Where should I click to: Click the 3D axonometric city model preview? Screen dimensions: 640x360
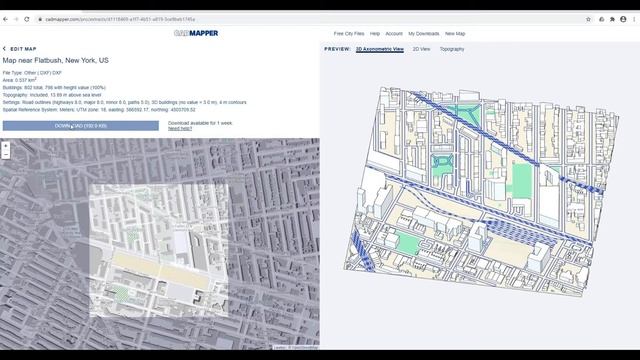click(482, 191)
